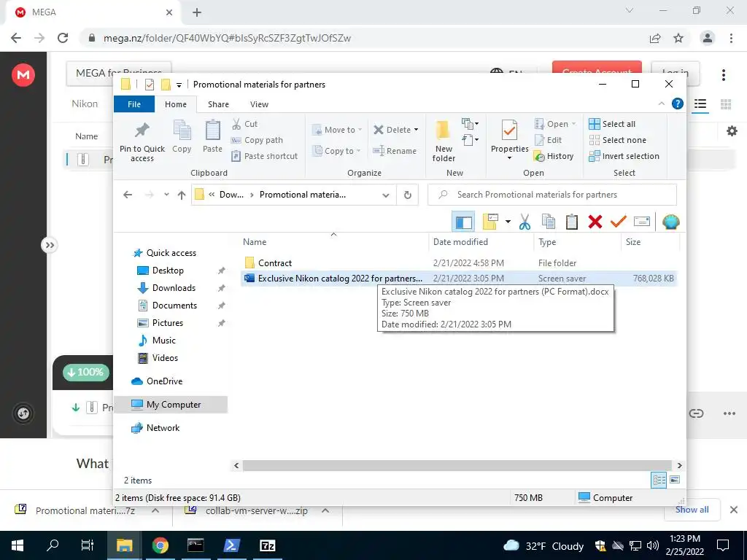Go back in Explorer navigation
The height and width of the screenshot is (560, 747).
[x=128, y=195]
